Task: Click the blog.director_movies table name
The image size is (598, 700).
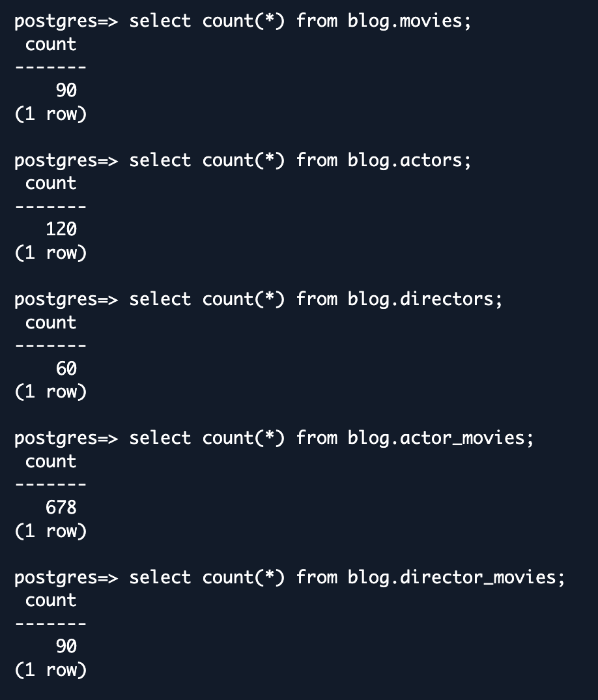Action: click(452, 577)
